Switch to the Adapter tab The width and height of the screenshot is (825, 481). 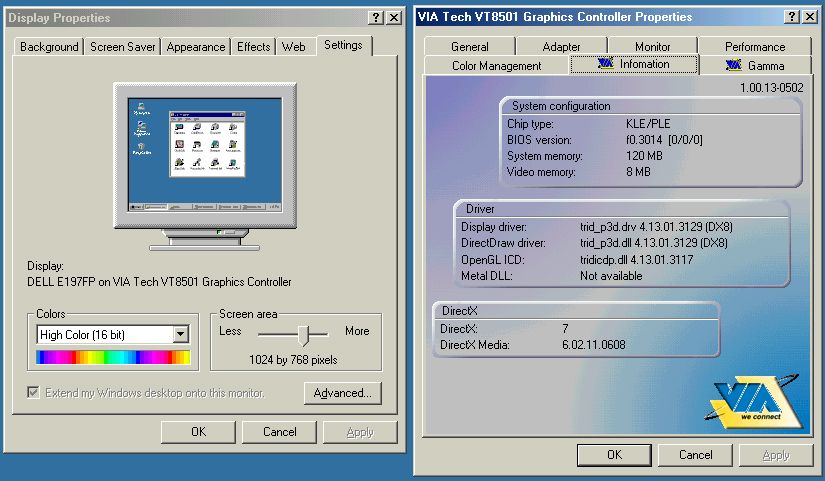561,46
